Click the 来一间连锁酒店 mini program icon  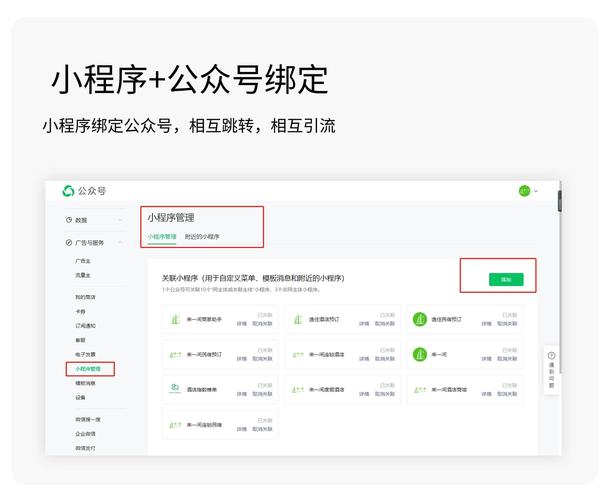coord(298,354)
